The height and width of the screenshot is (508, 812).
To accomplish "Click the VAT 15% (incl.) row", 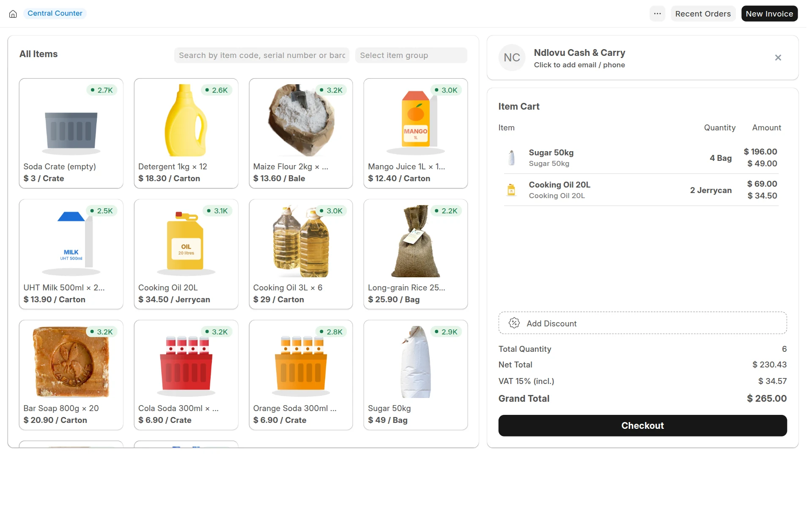I will click(x=642, y=381).
